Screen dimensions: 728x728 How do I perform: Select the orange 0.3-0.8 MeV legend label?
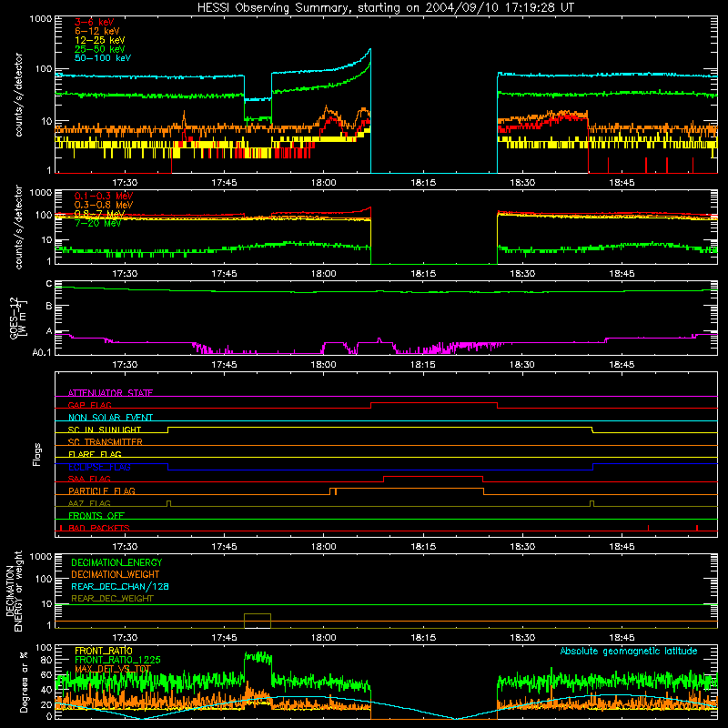click(104, 205)
